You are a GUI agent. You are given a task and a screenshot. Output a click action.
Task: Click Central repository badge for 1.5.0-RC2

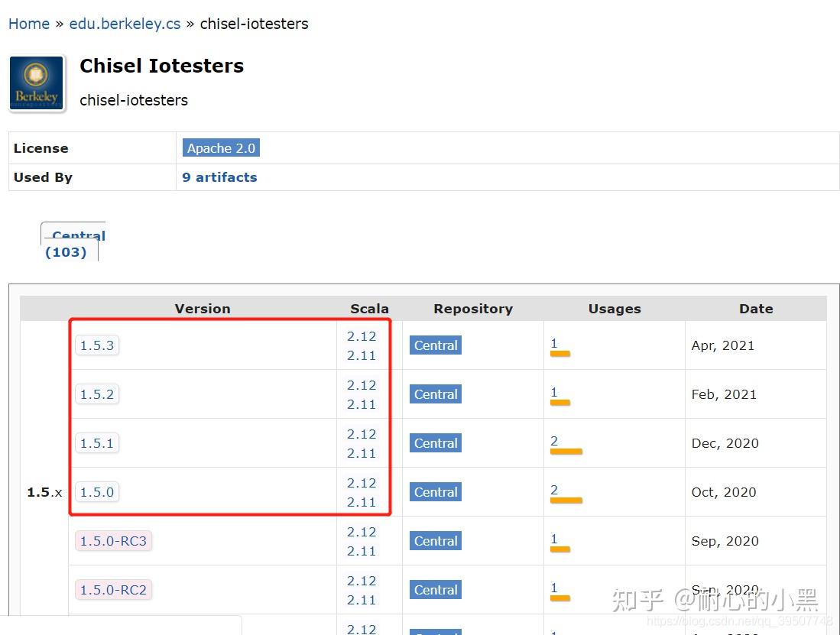tap(436, 589)
